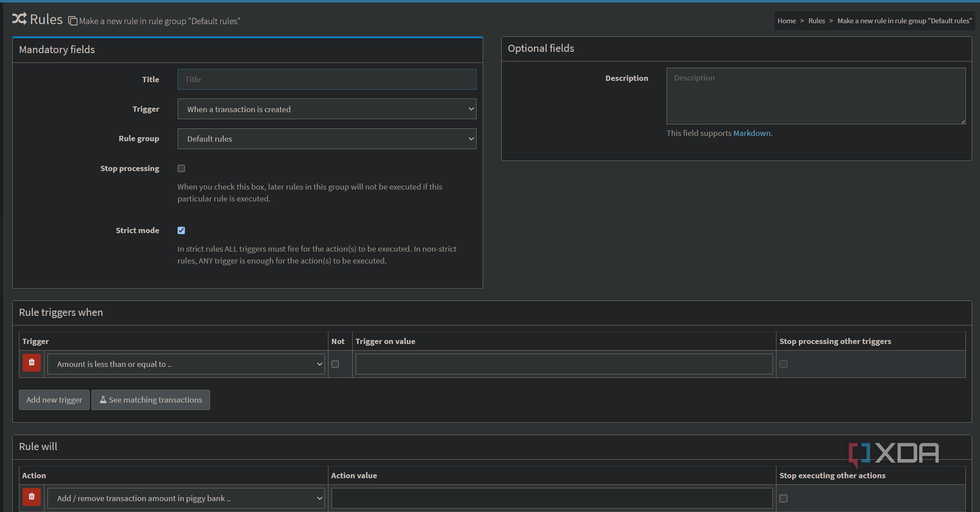Tick the Not checkbox in trigger row

[335, 364]
